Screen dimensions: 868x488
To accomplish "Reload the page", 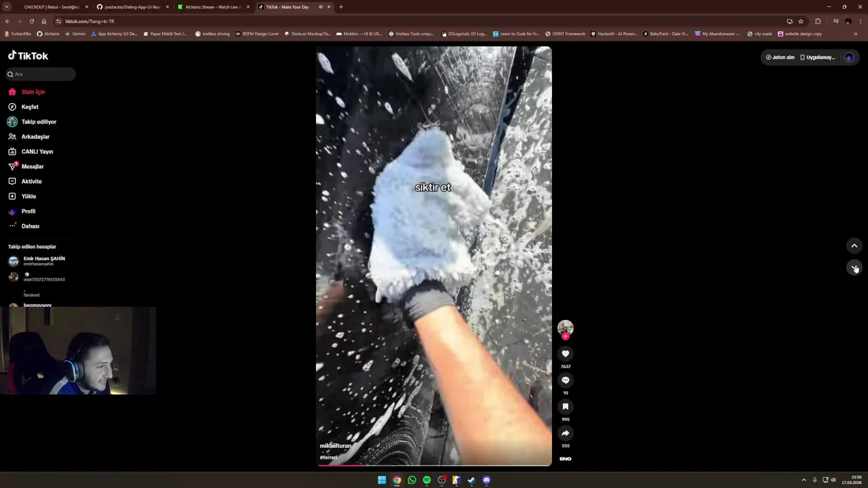I will pyautogui.click(x=31, y=21).
